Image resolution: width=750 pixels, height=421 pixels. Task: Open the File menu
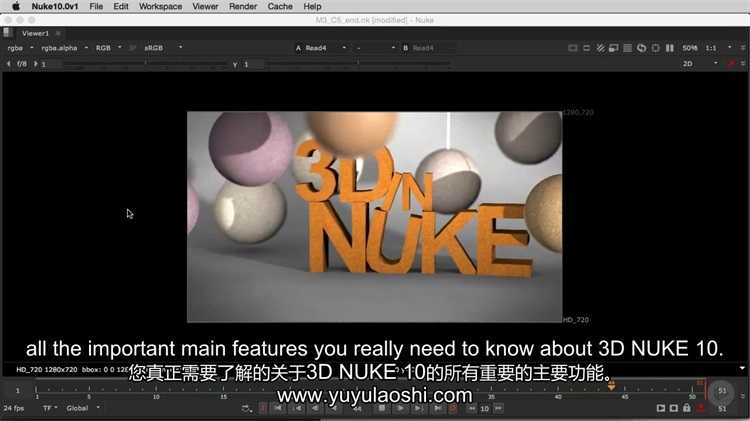(x=96, y=6)
